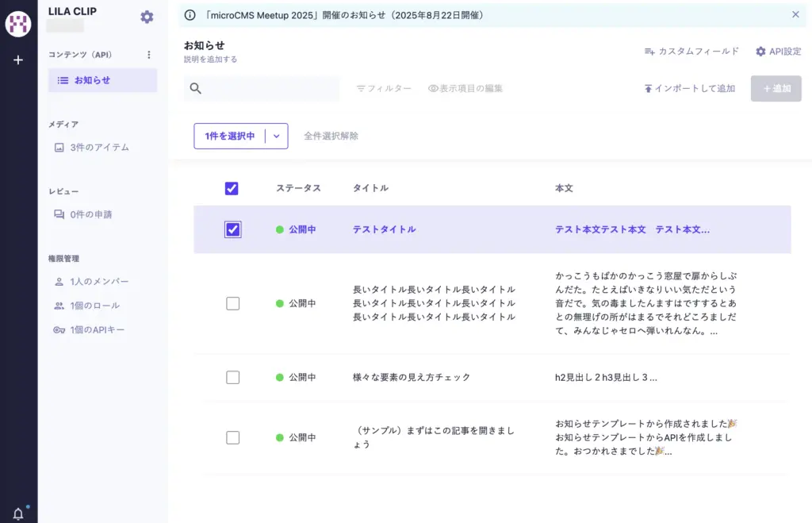Open the 様々な要素の見え方チェック entry

(412, 377)
